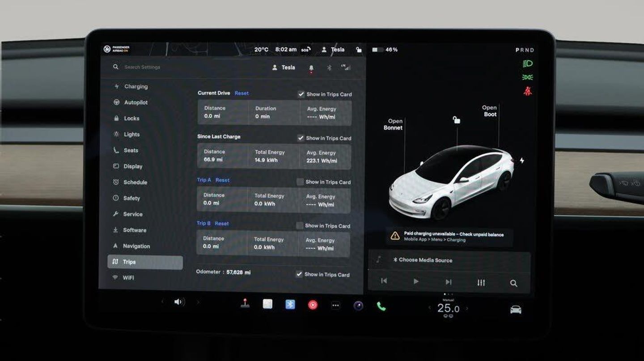
Task: Lower cabin temperature with left arrow
Action: 430,308
